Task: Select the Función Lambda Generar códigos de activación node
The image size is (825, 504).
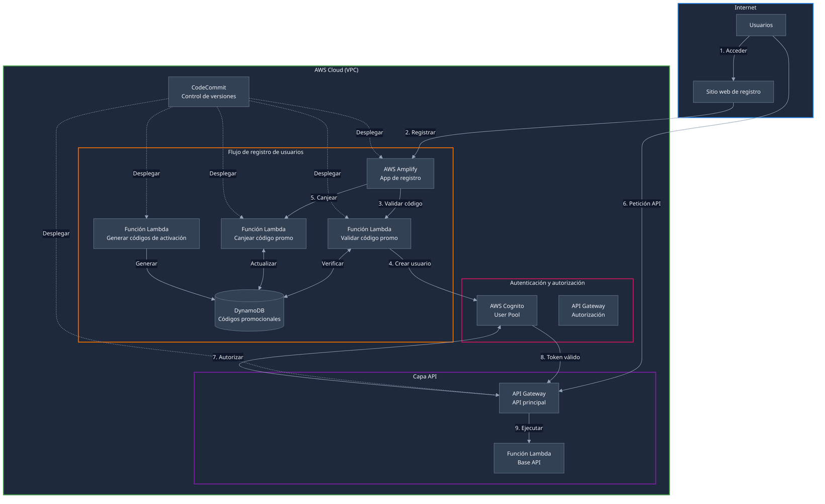Action: [x=146, y=233]
